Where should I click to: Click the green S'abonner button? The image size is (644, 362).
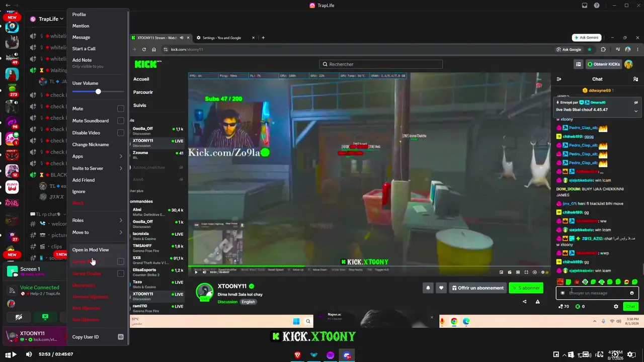click(x=526, y=288)
